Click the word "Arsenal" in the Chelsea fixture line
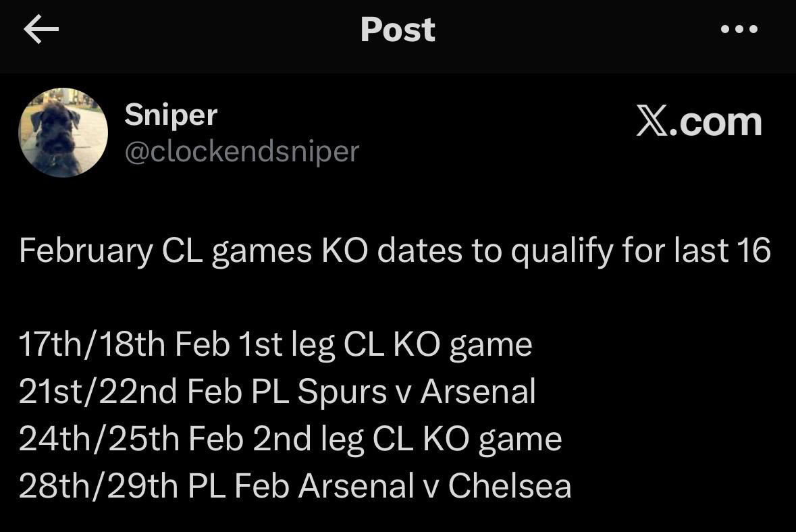This screenshot has width=796, height=532. point(356,486)
